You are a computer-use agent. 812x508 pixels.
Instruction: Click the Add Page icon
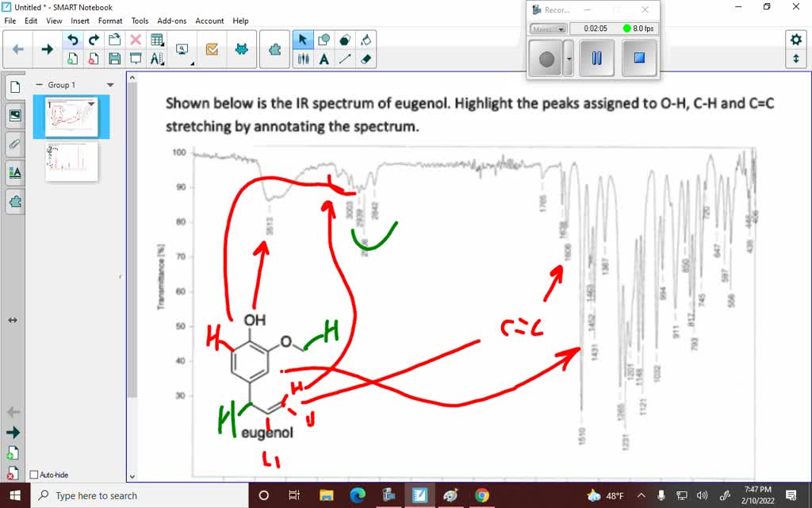coord(73,58)
